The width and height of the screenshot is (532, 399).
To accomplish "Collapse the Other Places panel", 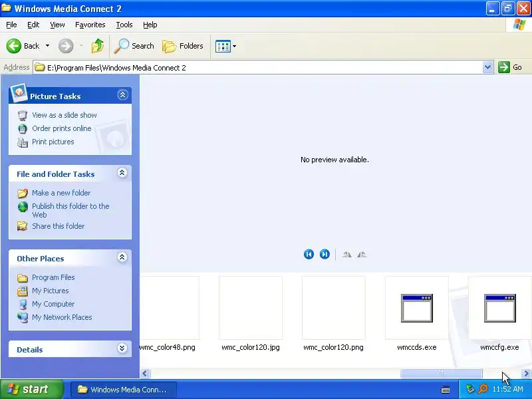I will click(122, 257).
